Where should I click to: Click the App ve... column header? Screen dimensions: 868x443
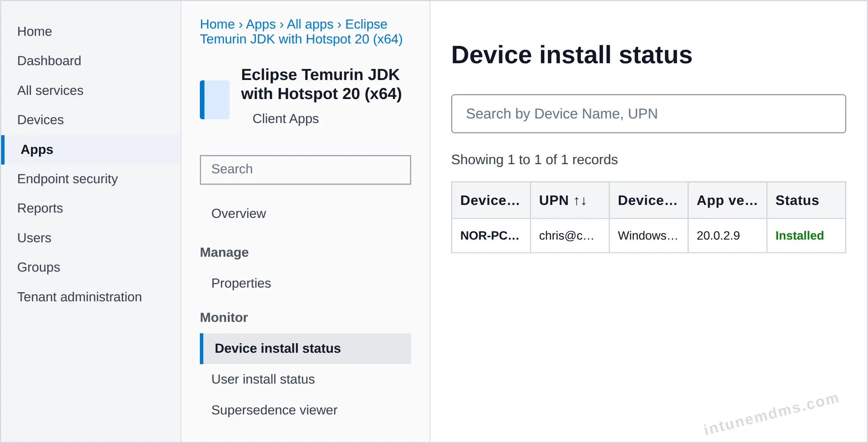(x=727, y=200)
